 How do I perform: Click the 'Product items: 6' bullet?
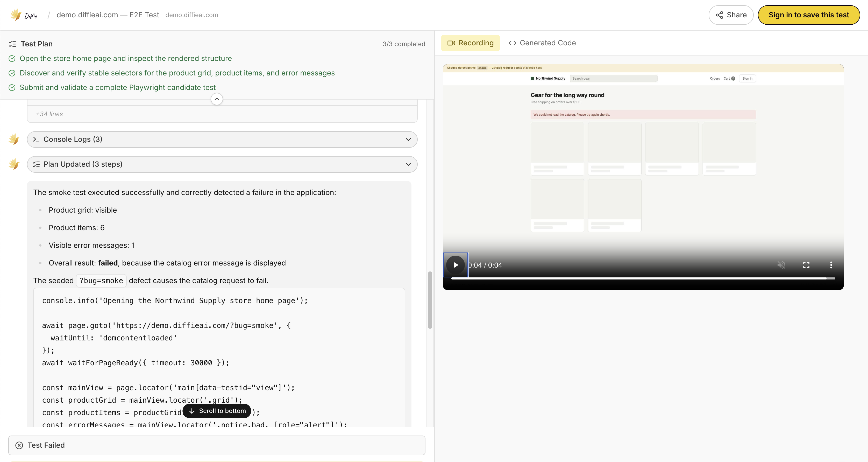tap(76, 228)
